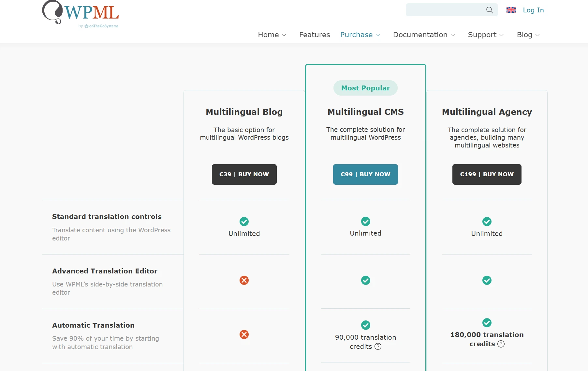Screen dimensions: 588x371
Task: Open the Home menu
Action: [x=272, y=35]
